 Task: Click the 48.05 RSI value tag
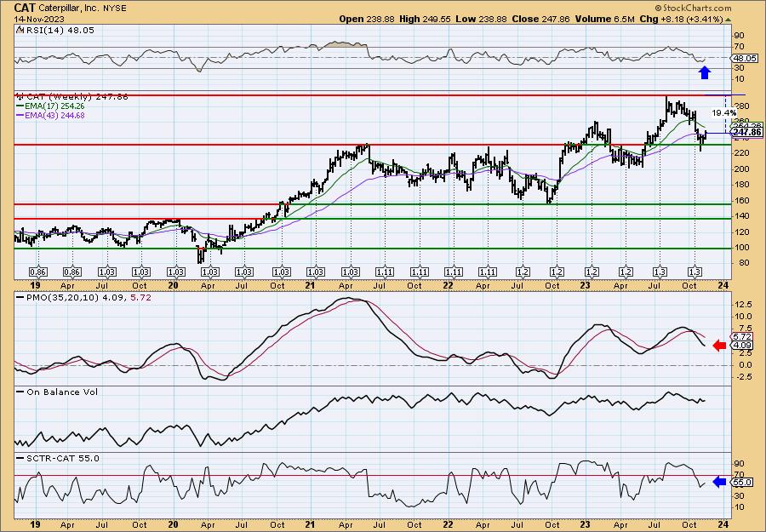pyautogui.click(x=744, y=58)
